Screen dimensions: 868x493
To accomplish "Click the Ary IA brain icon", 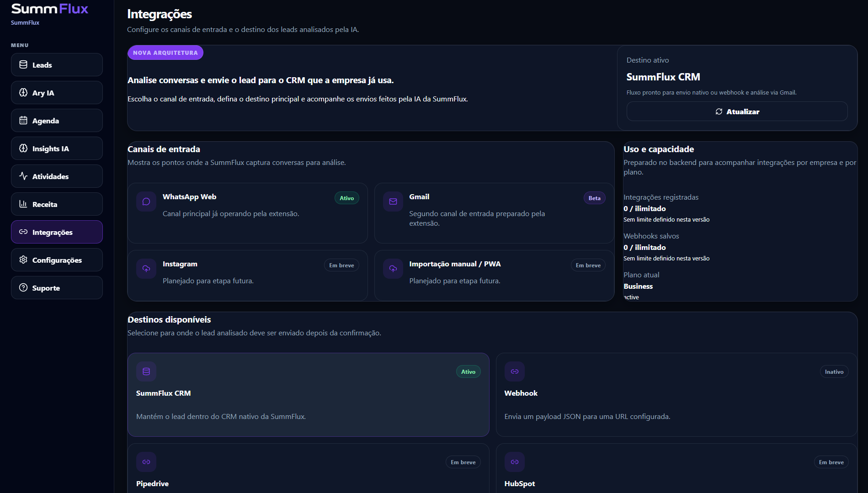I will (x=23, y=93).
